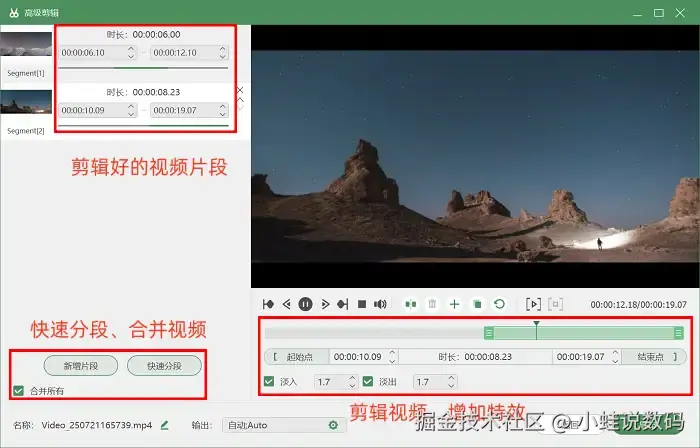
Task: Step forward one frame
Action: click(x=325, y=304)
